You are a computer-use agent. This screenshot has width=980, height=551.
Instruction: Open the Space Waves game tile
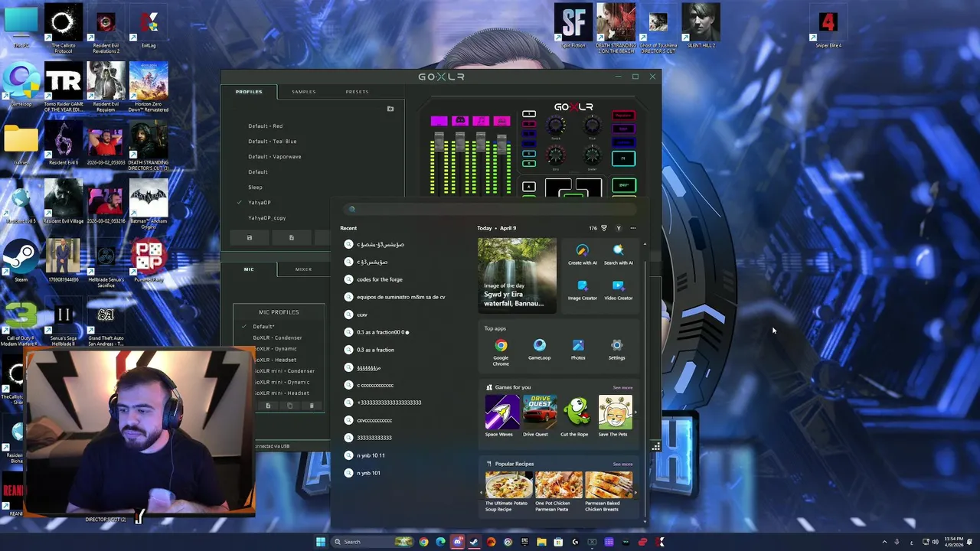click(501, 416)
